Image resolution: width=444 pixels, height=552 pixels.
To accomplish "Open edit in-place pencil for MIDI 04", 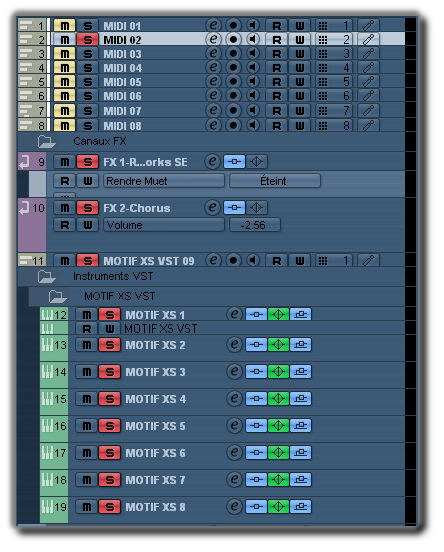I will 368,67.
